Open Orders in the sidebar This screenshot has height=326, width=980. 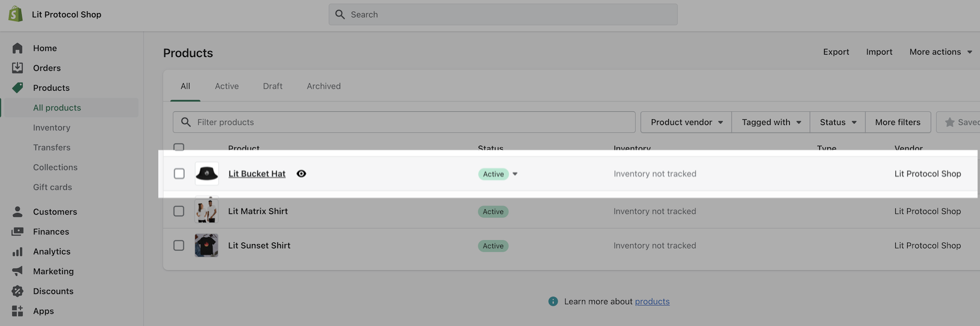point(47,68)
